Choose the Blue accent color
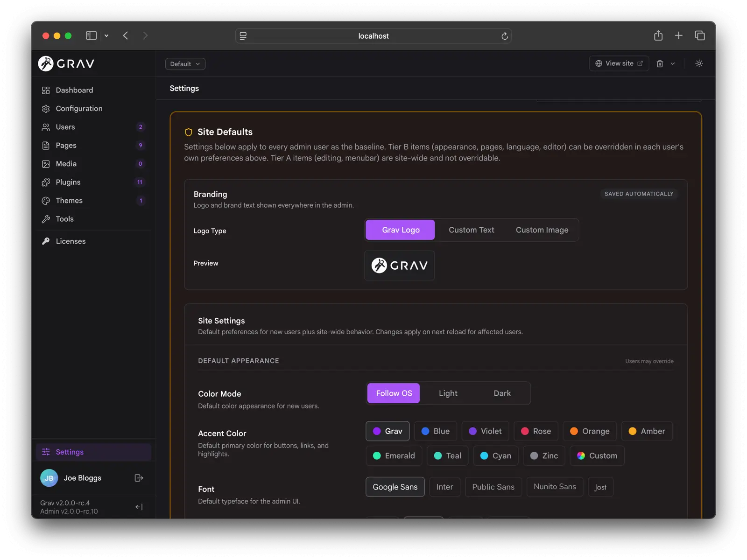747x560 pixels. click(x=436, y=431)
